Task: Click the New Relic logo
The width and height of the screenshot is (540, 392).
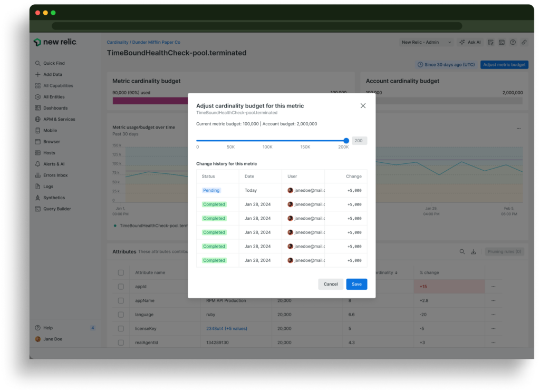Action: (x=55, y=42)
